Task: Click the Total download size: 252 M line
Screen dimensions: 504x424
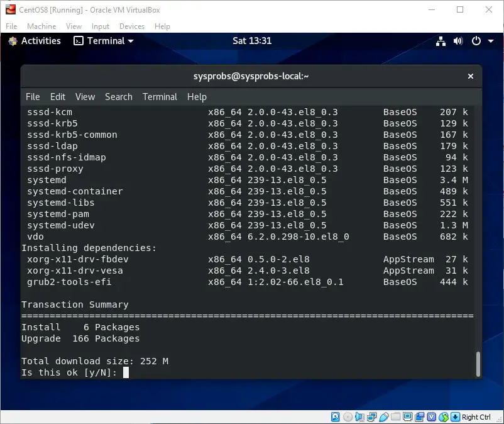Action: pos(95,361)
